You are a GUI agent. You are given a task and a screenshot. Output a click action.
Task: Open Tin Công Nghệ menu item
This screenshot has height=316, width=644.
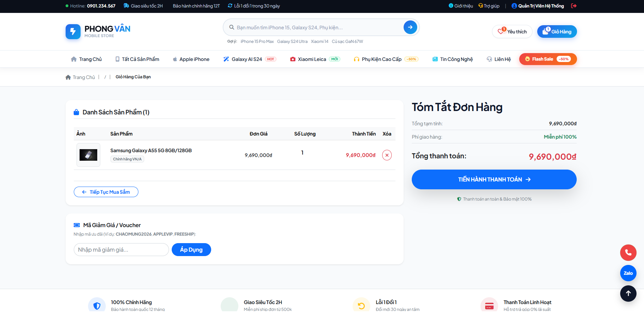click(453, 59)
